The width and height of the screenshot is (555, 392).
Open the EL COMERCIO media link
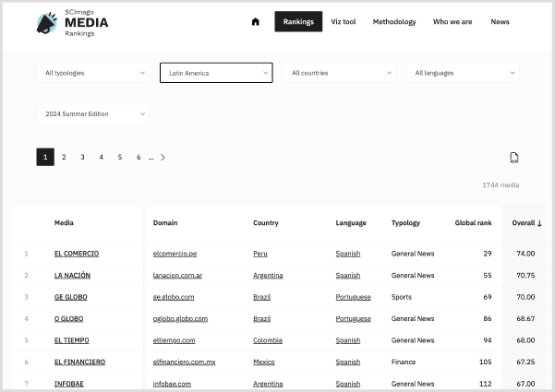tap(77, 254)
